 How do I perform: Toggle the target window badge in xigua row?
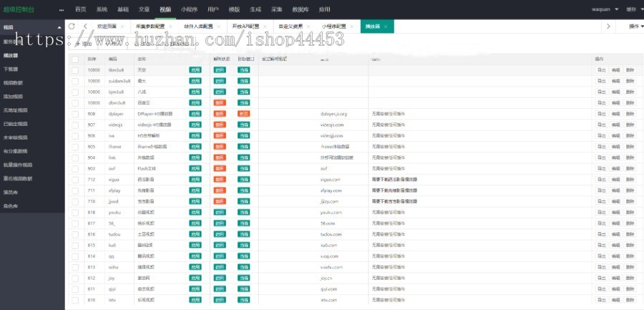tap(244, 180)
